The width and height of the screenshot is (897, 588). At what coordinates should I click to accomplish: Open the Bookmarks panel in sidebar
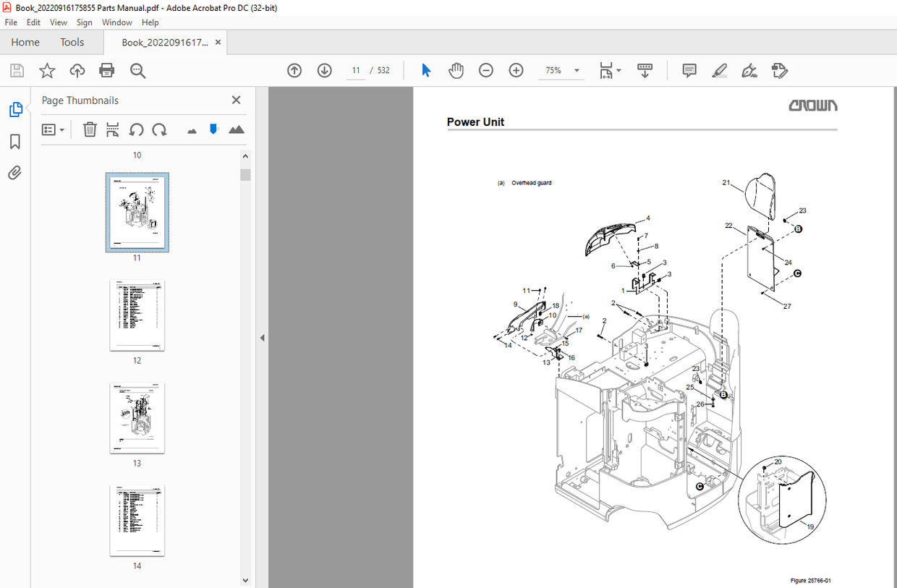[x=14, y=142]
